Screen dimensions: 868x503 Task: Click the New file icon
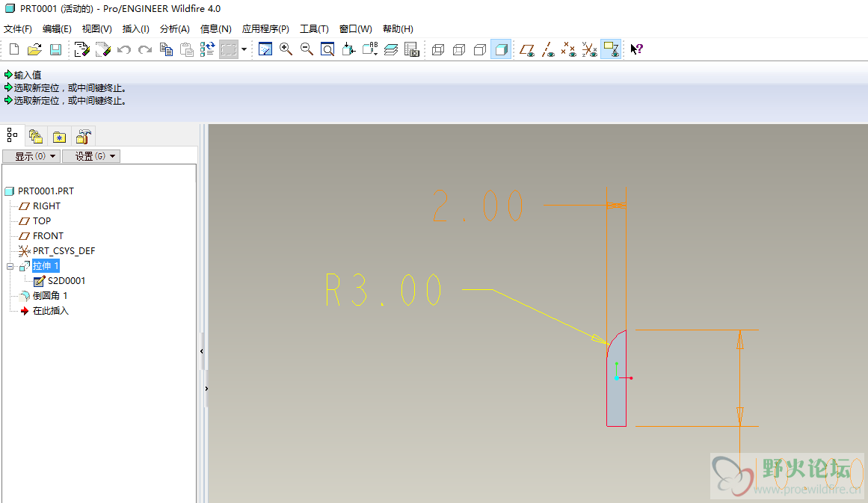coord(13,50)
